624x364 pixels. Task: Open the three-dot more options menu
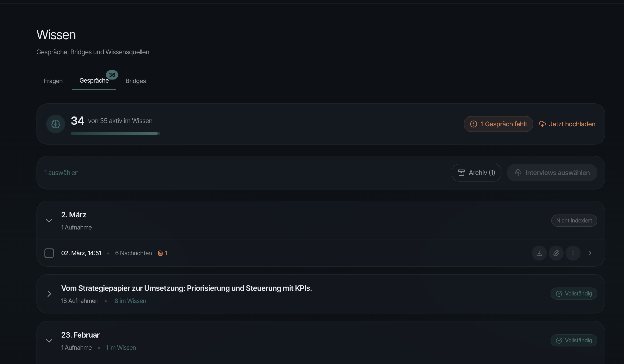pos(573,253)
